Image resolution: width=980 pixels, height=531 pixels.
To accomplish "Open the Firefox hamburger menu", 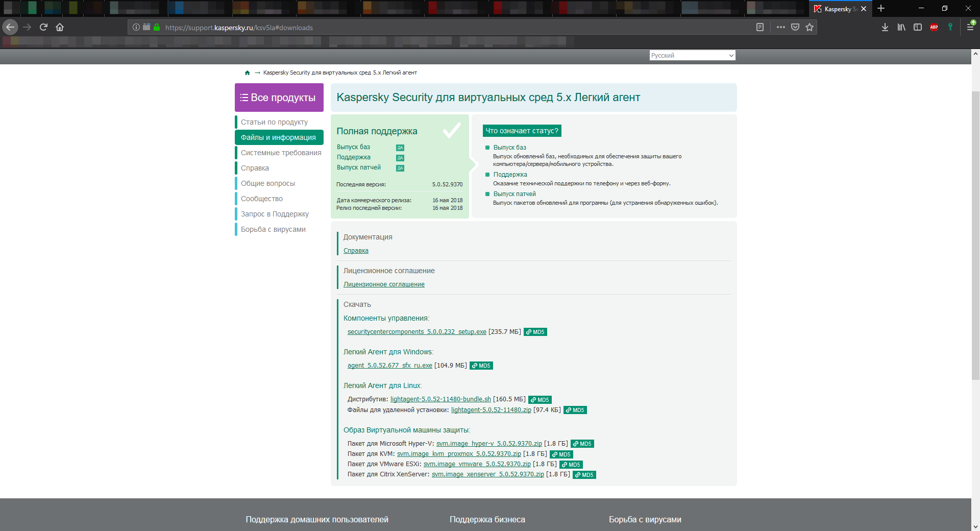I will [x=971, y=27].
